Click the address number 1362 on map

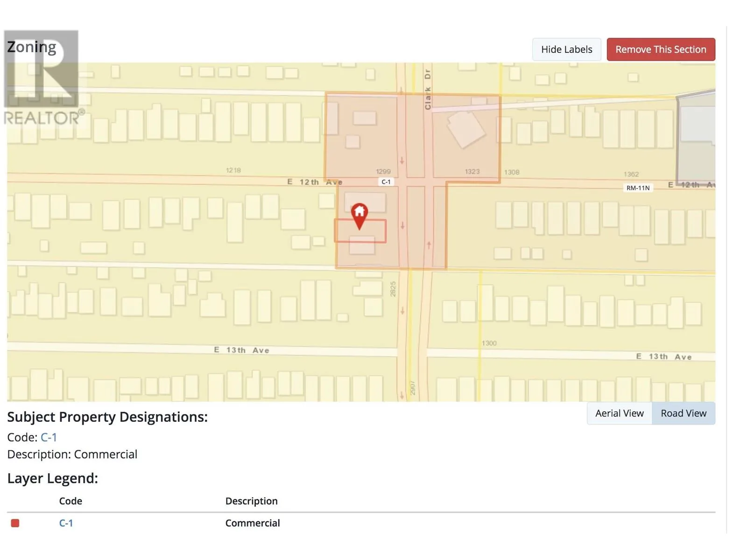coord(631,174)
